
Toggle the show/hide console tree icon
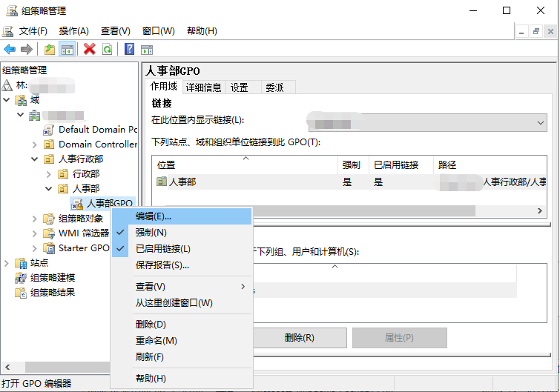(67, 49)
